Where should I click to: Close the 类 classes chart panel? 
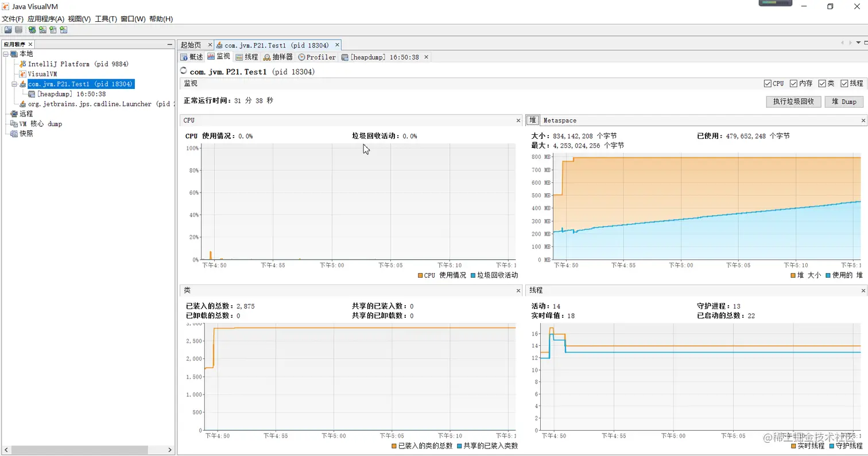coord(518,291)
